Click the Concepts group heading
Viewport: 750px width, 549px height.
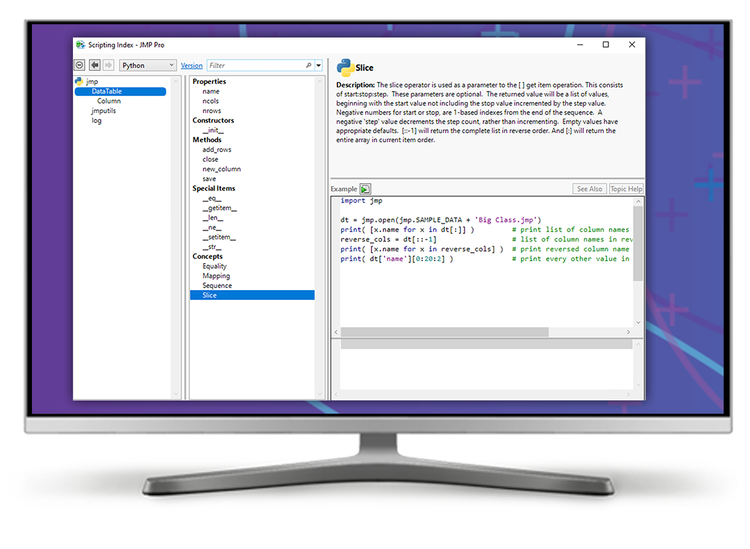coord(208,256)
